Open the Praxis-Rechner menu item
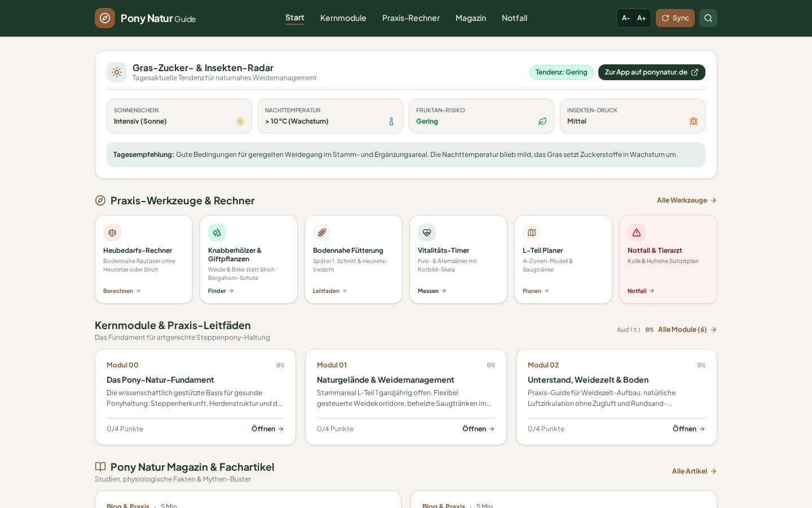812x508 pixels. pos(411,18)
